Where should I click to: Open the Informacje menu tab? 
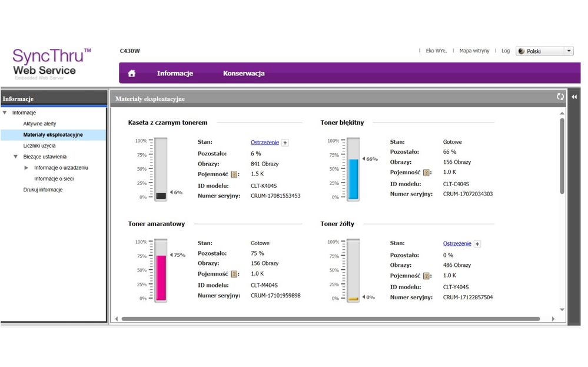click(175, 73)
